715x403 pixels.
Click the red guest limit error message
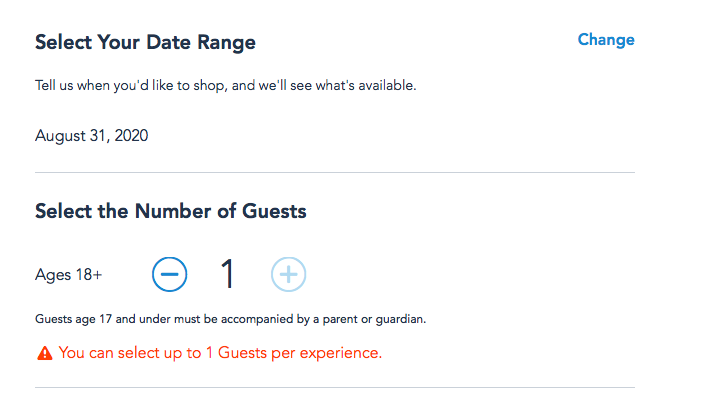click(x=220, y=353)
